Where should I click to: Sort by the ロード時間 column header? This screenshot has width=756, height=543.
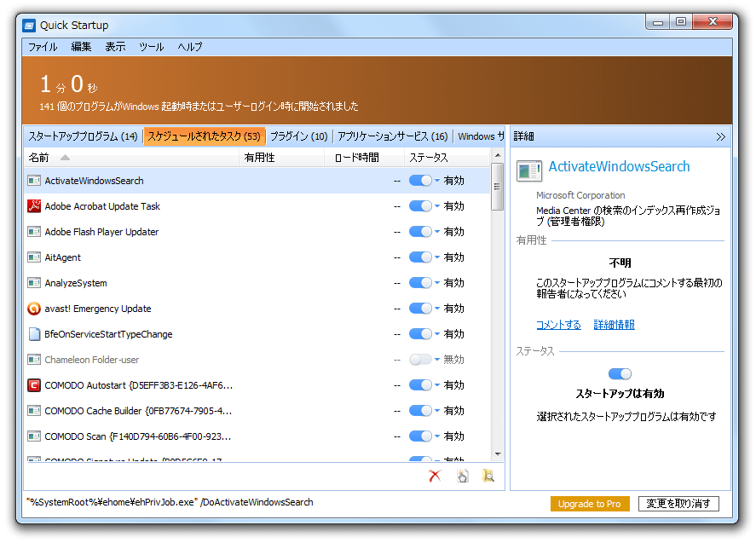tap(365, 158)
